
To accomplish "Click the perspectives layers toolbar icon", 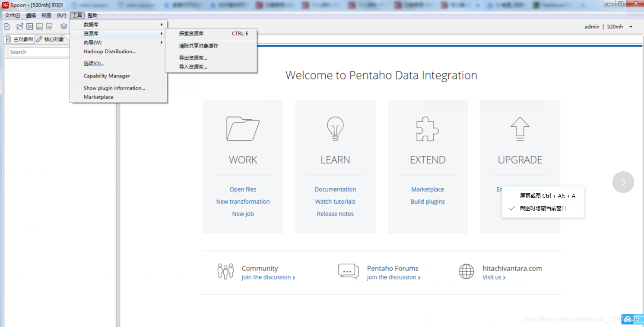I will point(64,26).
